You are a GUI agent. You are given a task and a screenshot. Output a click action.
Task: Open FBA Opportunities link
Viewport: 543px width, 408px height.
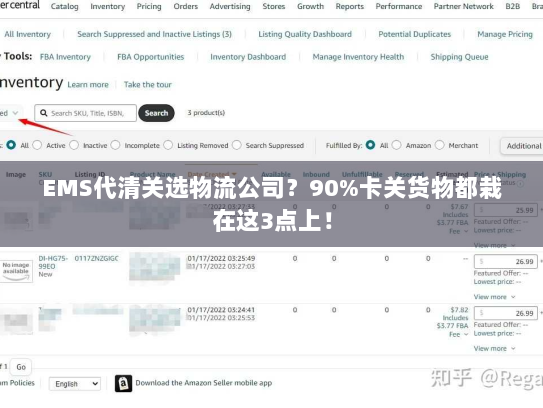tap(151, 57)
